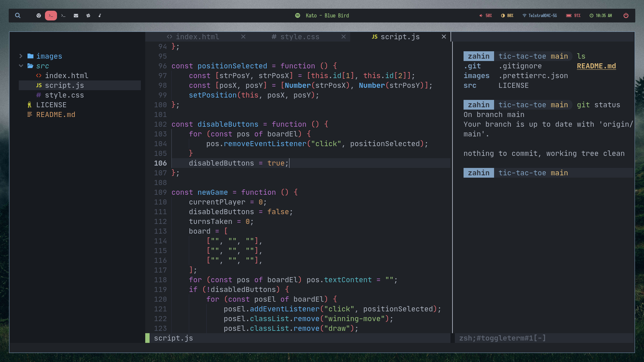Click the 91% battery value

pyautogui.click(x=577, y=15)
